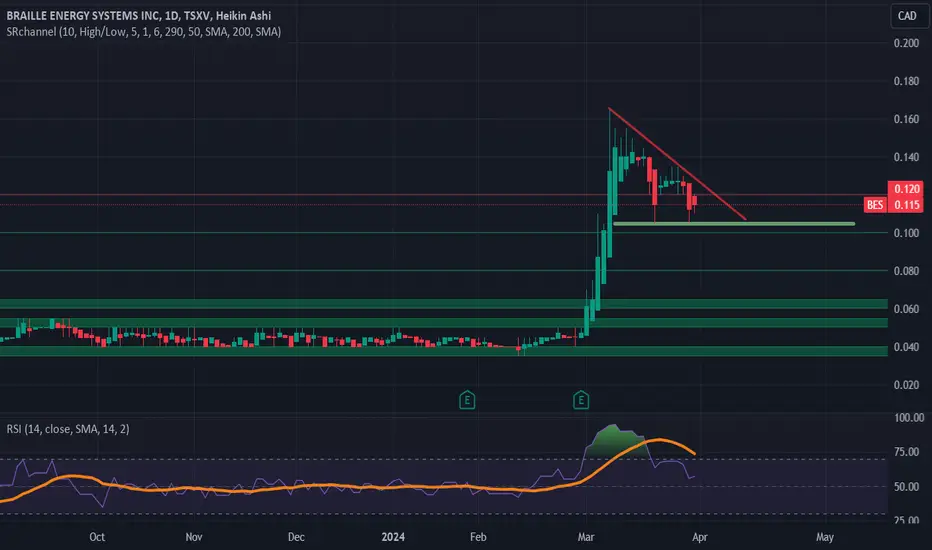Click the 0.180 price axis label
This screenshot has width=932, height=550.
point(906,81)
